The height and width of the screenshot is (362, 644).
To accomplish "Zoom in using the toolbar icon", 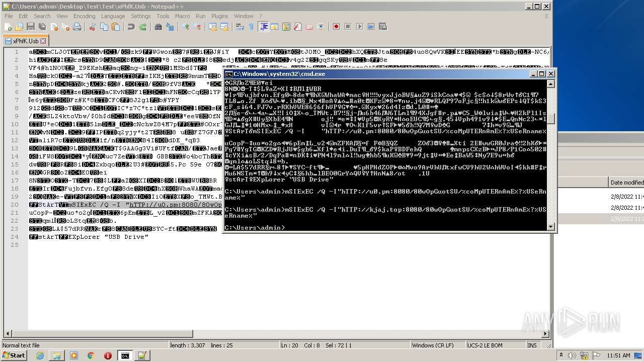I will (x=186, y=27).
